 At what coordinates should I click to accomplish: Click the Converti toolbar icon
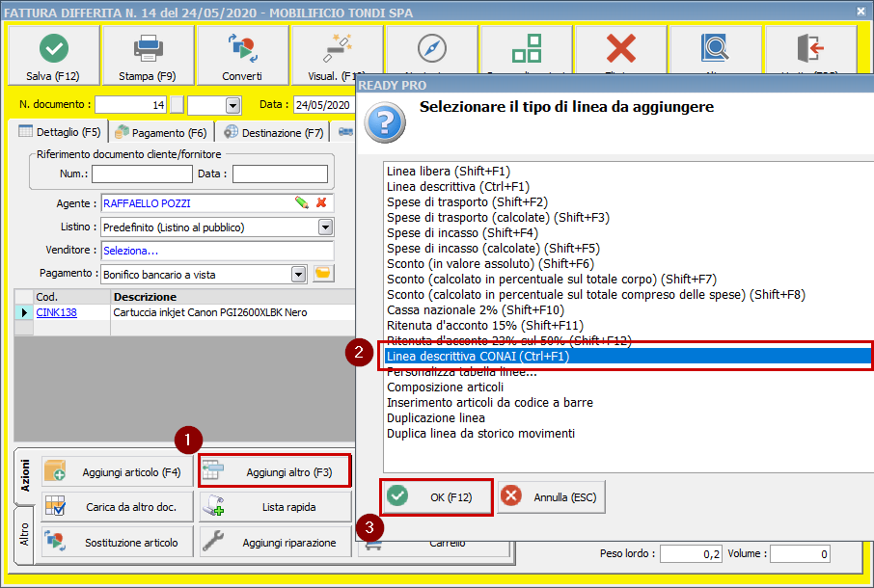coord(241,48)
